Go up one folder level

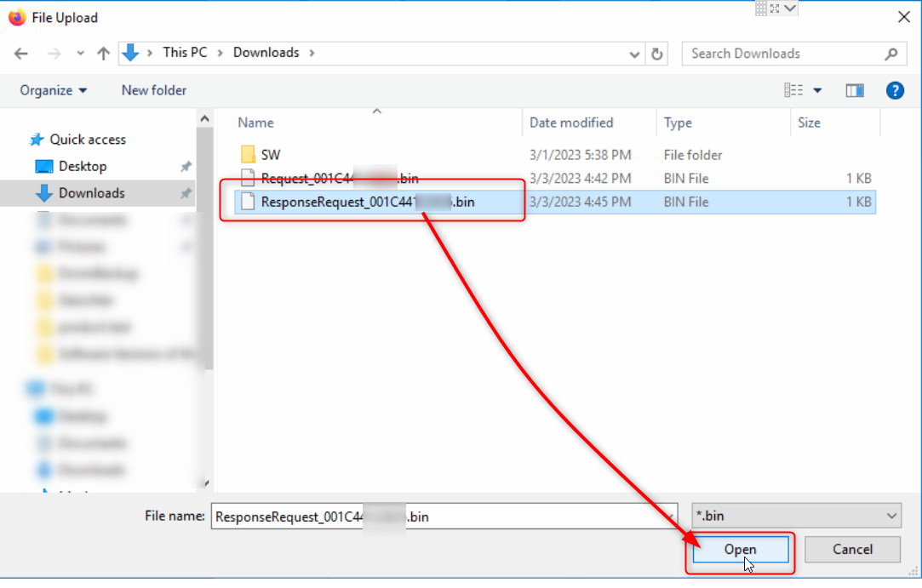104,54
